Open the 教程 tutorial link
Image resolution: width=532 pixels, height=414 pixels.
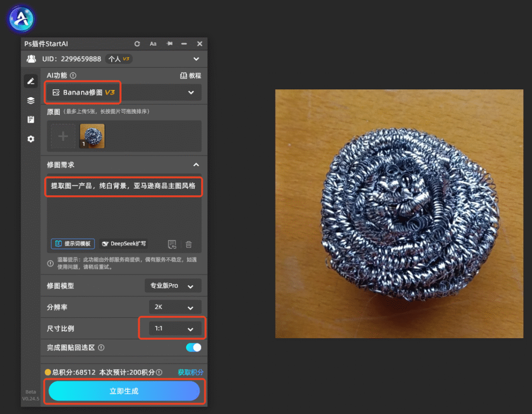pyautogui.click(x=190, y=76)
